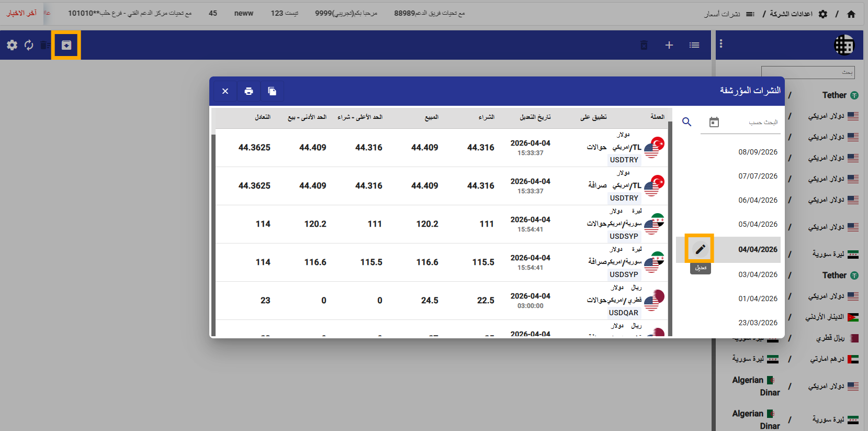Open the calendar date picker icon
The image size is (868, 431).
(714, 122)
